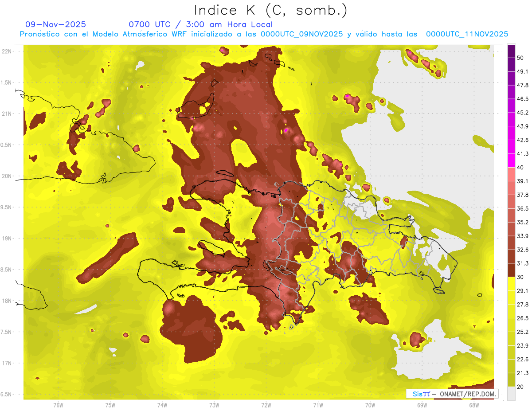The height and width of the screenshot is (411, 532).
Task: Click the "Indice K (C, somb.)" title
Action: (270, 10)
